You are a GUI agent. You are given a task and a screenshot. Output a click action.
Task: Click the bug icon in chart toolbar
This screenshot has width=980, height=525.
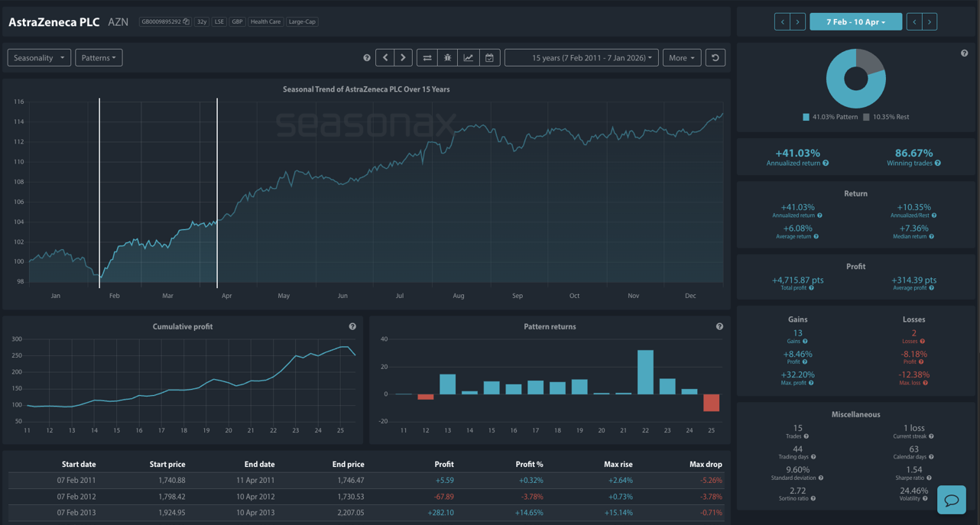click(448, 58)
